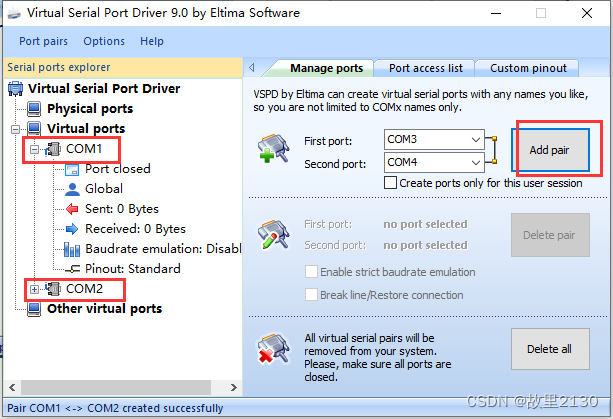
Task: Click the Virtual ports monitor icon
Action: (x=34, y=129)
